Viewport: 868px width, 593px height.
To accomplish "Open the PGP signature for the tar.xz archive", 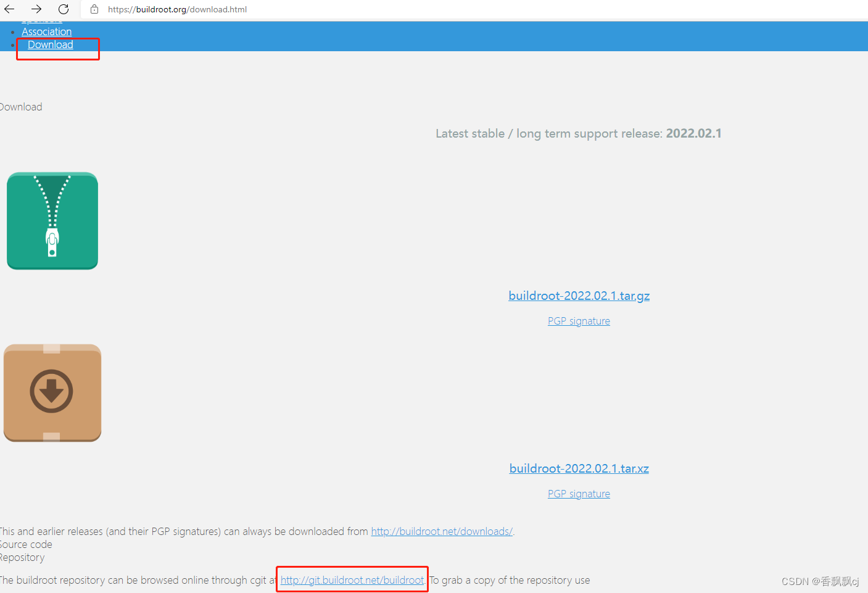I will 579,493.
